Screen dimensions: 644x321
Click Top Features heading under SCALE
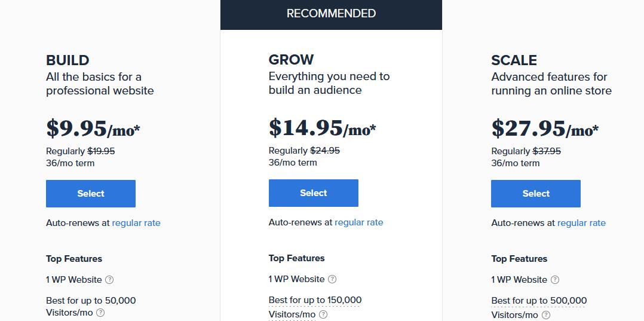tap(519, 259)
